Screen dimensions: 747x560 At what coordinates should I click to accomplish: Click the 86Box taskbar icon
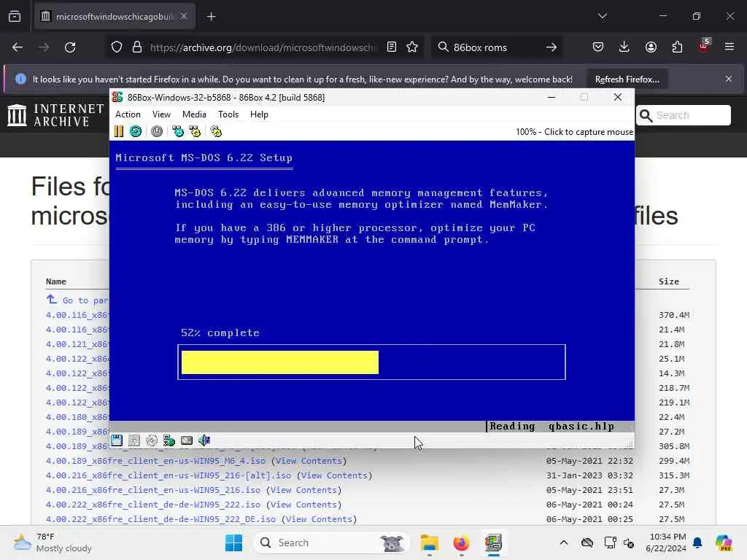coord(493,542)
